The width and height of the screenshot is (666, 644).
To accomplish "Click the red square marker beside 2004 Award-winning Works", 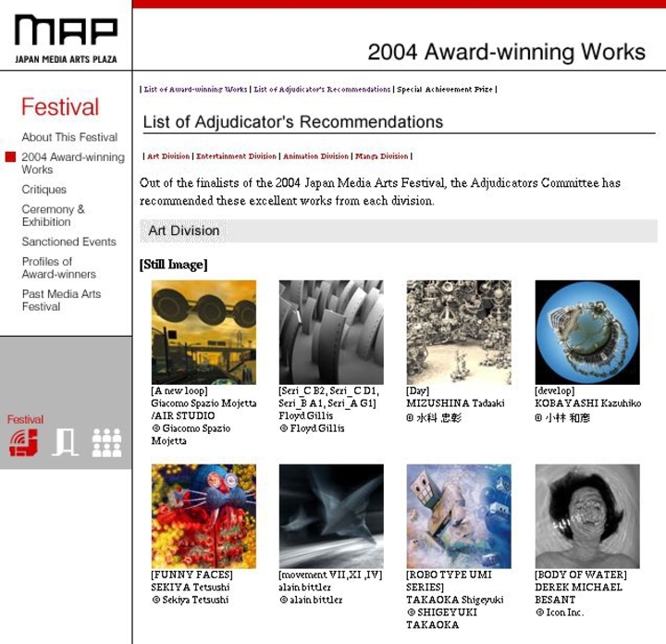I will pos(10,156).
